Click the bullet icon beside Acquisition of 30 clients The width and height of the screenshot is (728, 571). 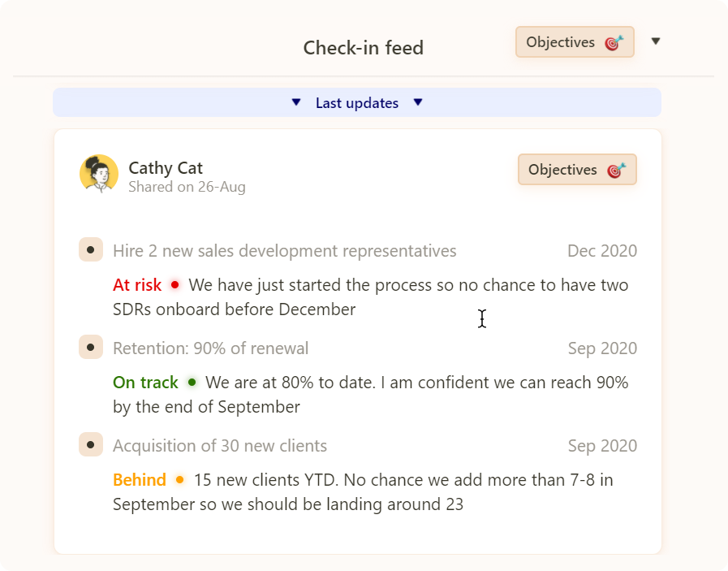click(x=90, y=445)
